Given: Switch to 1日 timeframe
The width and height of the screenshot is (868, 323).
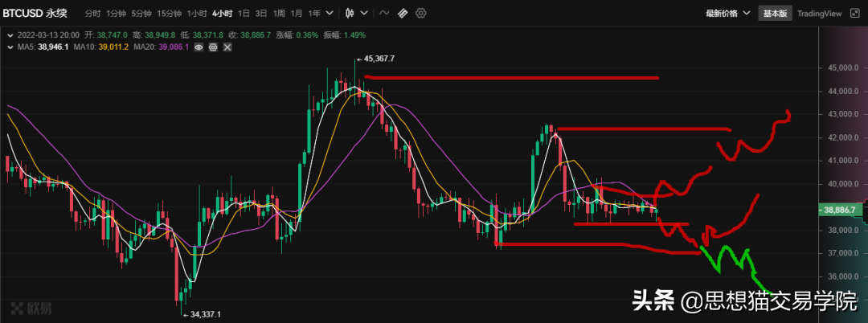Looking at the screenshot, I should [243, 14].
